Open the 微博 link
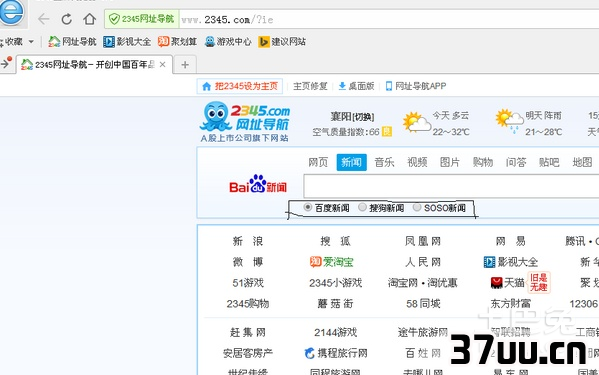 (248, 262)
